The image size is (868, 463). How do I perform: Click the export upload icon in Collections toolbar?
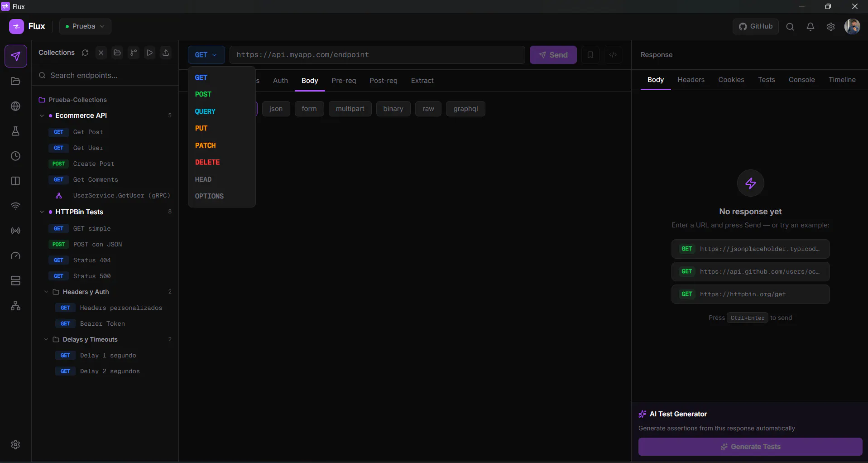pyautogui.click(x=166, y=53)
